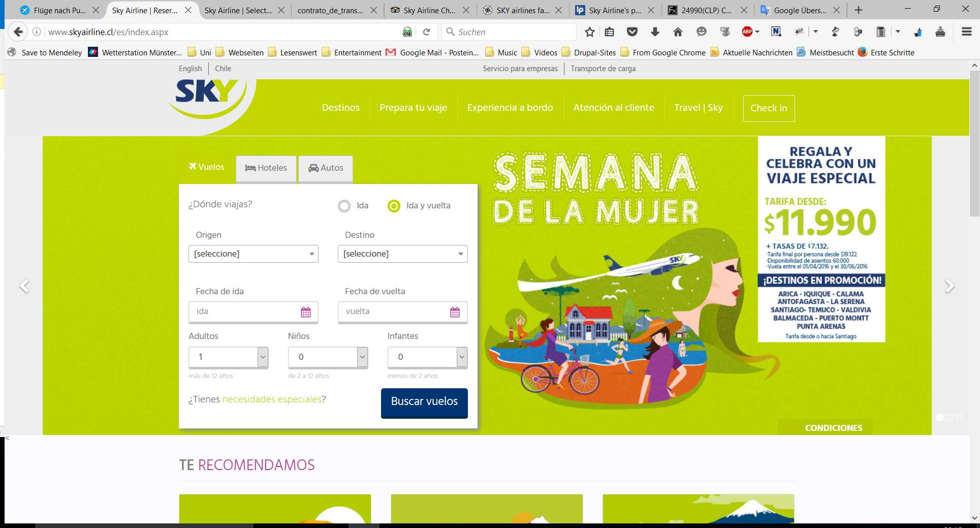Open the departure date calendar icon
Screen dimensions: 980x528
point(306,312)
